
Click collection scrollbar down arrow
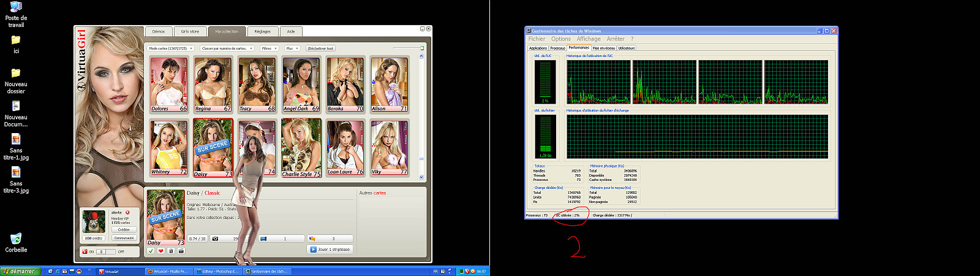click(x=421, y=177)
